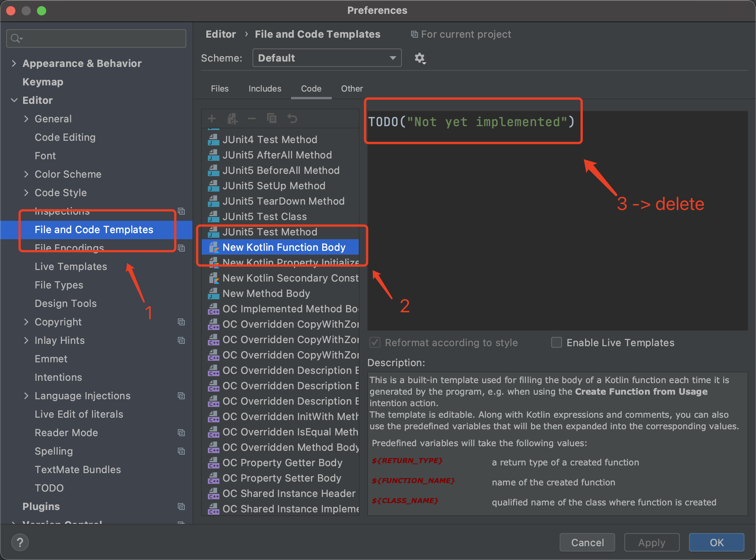Click the Cancel button
The width and height of the screenshot is (756, 560).
(x=587, y=542)
